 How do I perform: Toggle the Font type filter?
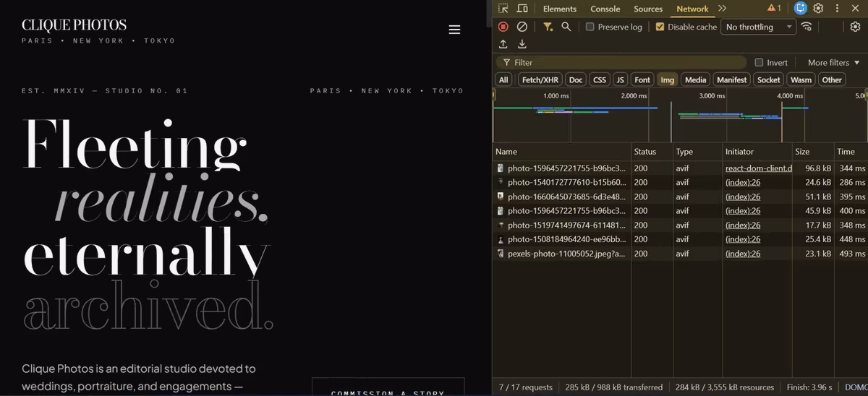coord(642,79)
